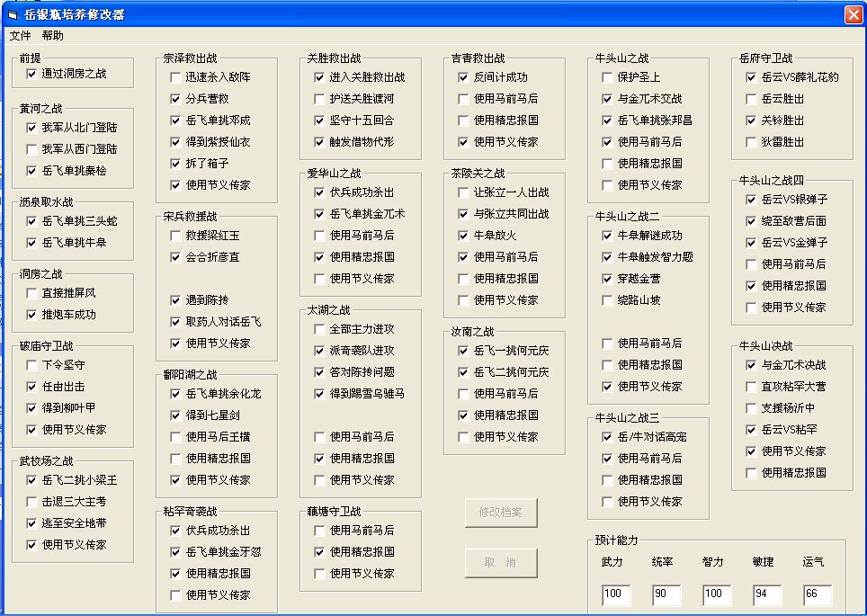Toggle 取药人对话岳飞
Image resolution: width=867 pixels, height=616 pixels.
[x=175, y=322]
